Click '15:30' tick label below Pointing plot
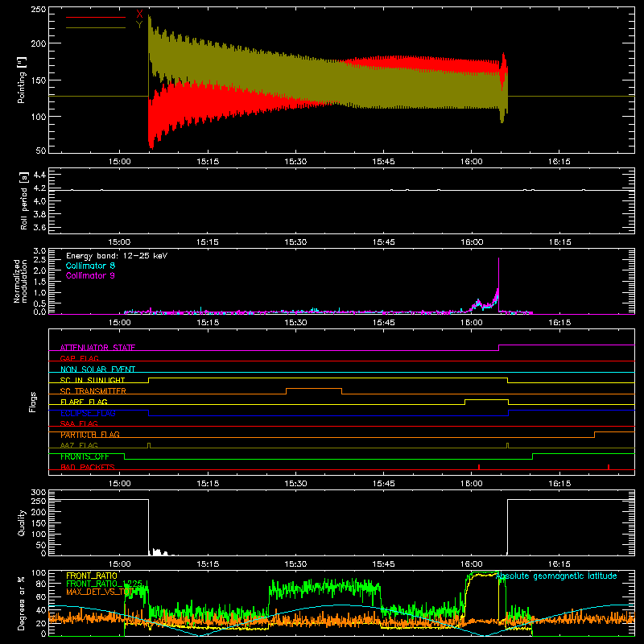The image size is (644, 644). (295, 162)
